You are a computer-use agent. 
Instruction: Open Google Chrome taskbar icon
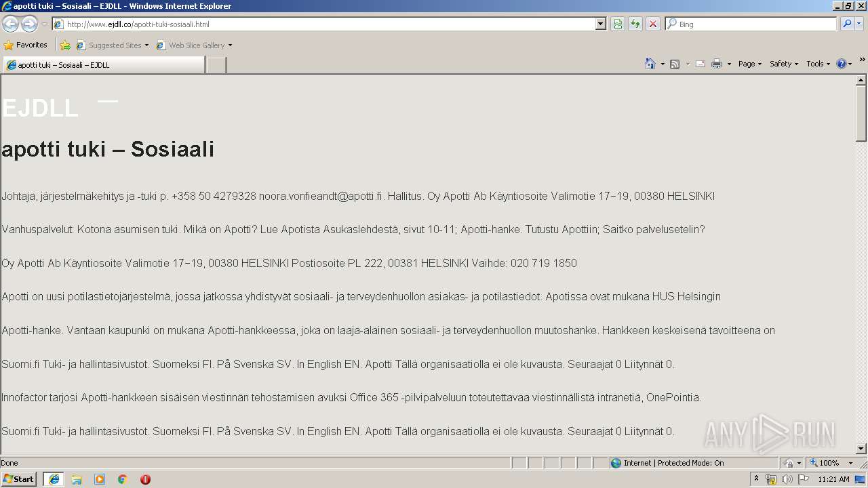point(123,479)
